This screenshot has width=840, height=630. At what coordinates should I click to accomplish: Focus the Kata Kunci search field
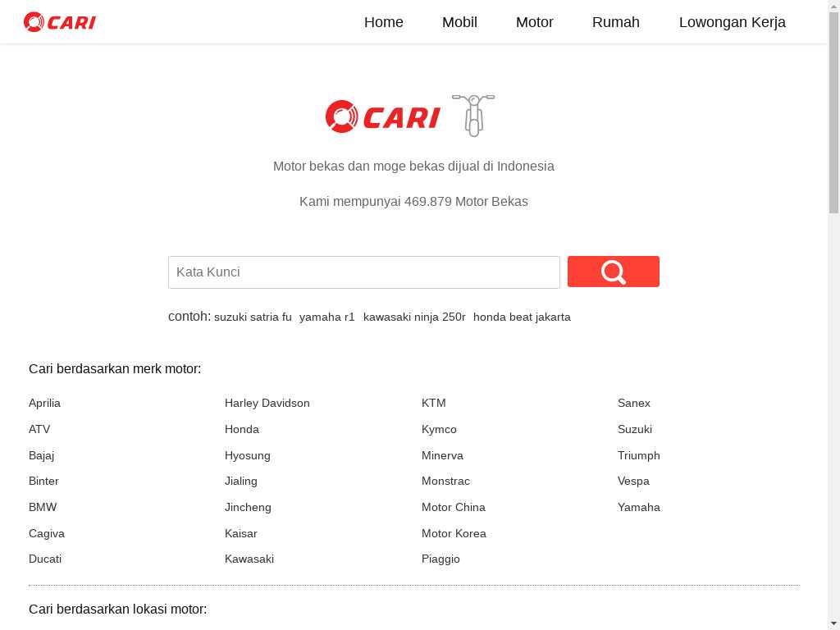pos(364,272)
